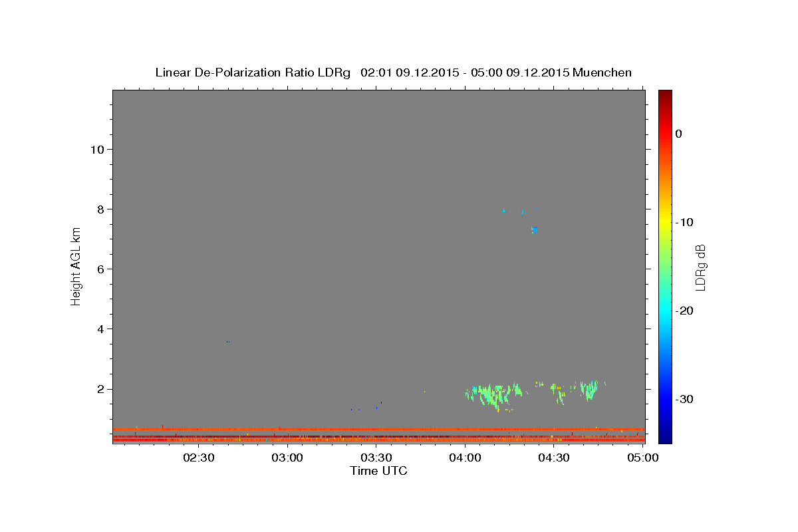Screen dimensions: 798x532
Task: Click the dark red top of colorbar
Action: tap(665, 94)
